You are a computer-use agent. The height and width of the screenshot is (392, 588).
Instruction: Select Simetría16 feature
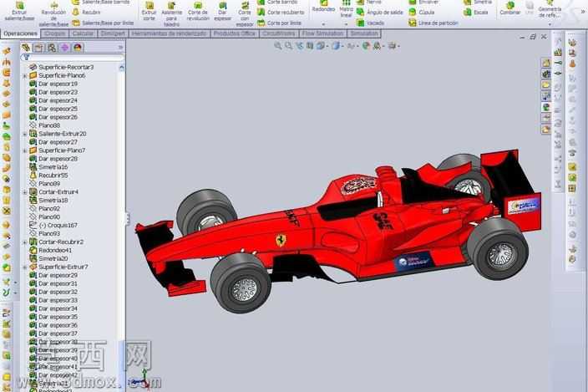tap(48, 167)
